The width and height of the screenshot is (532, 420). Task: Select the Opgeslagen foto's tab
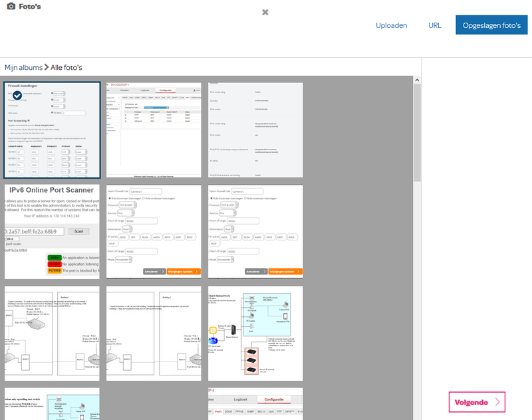point(491,25)
